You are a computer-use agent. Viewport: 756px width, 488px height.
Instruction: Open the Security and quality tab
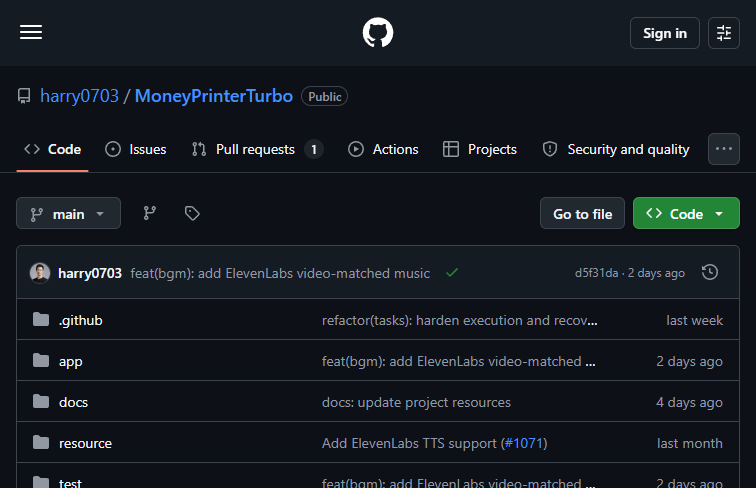point(616,149)
